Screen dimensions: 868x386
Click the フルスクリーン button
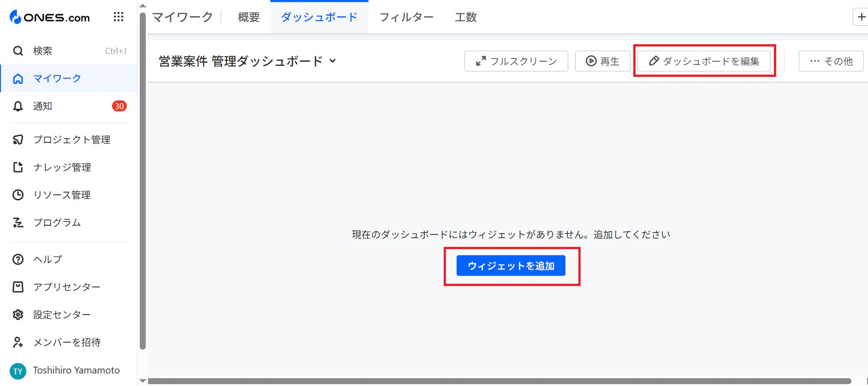516,61
